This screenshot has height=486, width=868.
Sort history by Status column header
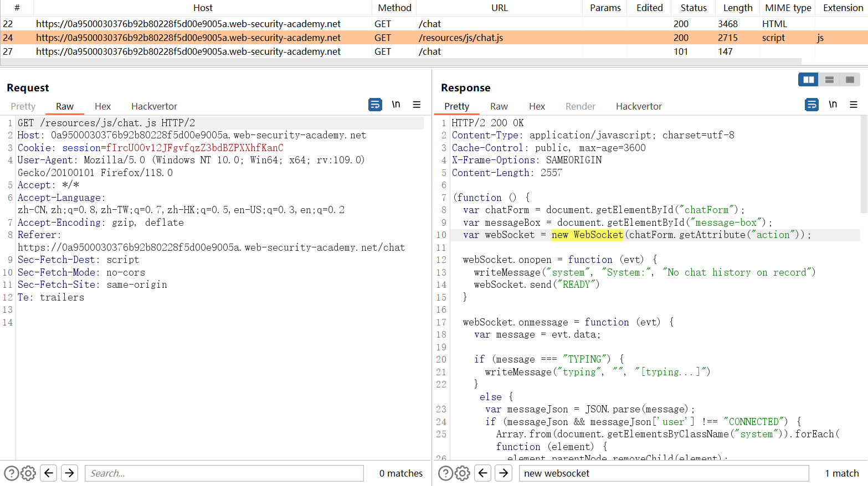click(x=694, y=8)
